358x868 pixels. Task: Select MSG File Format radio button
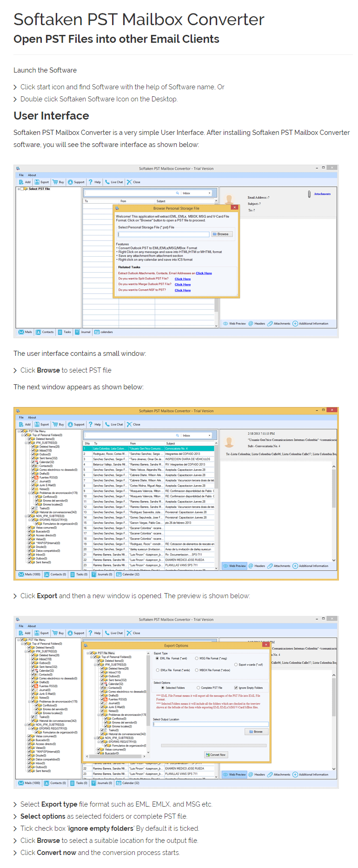tap(197, 658)
